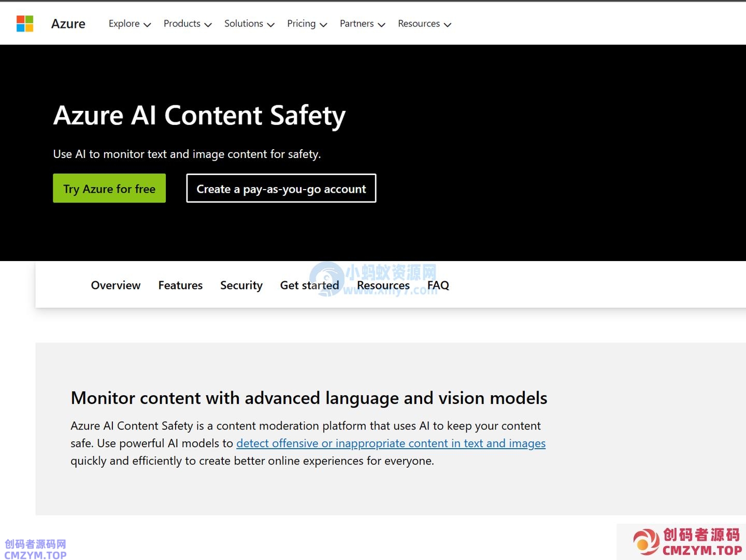Expand the Partners dropdown menu
Image resolution: width=746 pixels, height=560 pixels.
(x=362, y=24)
